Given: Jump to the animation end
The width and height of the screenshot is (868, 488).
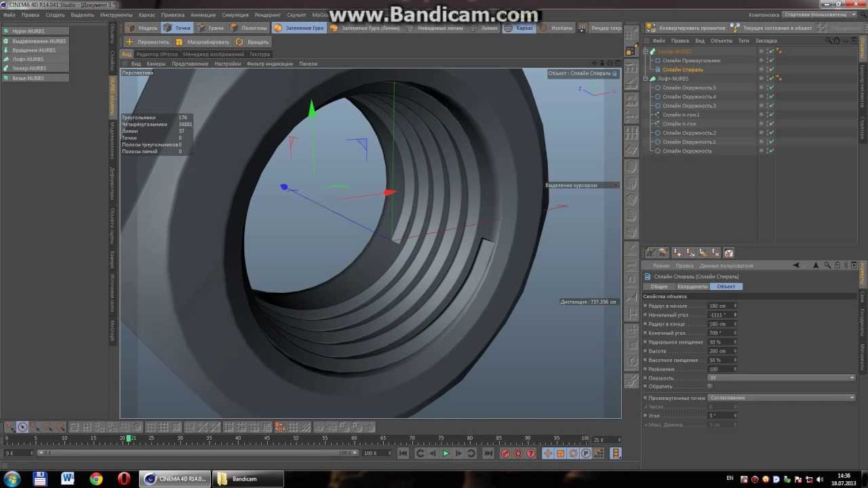Looking at the screenshot, I should tap(488, 453).
